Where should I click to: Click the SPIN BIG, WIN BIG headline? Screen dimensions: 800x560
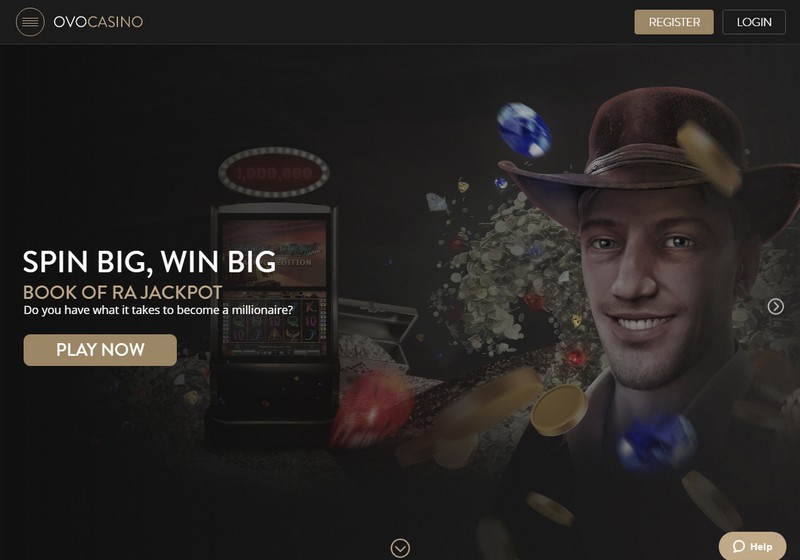[149, 262]
